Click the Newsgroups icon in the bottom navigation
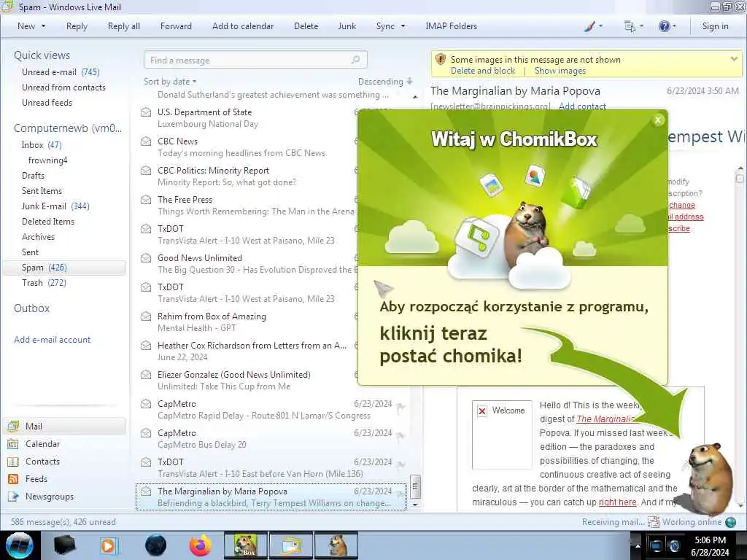This screenshot has height=560, width=747. [x=13, y=497]
